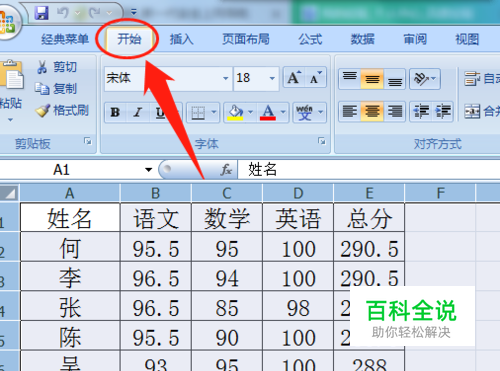Expand the 粘贴 options arrow
The image size is (500, 371).
coord(10,120)
